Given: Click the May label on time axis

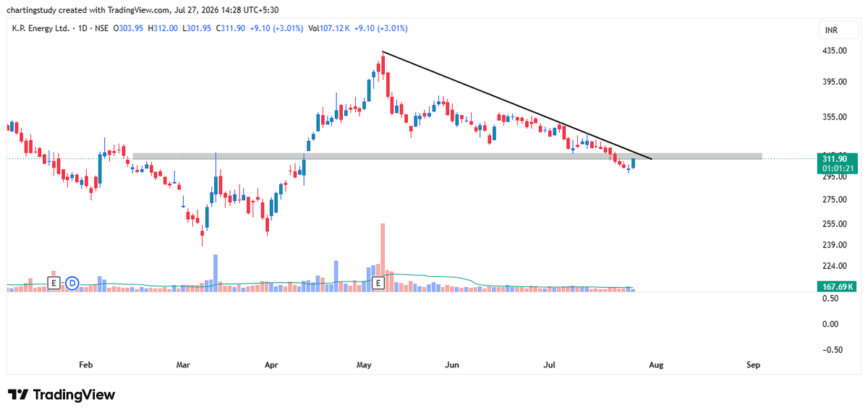Looking at the screenshot, I should tap(363, 366).
